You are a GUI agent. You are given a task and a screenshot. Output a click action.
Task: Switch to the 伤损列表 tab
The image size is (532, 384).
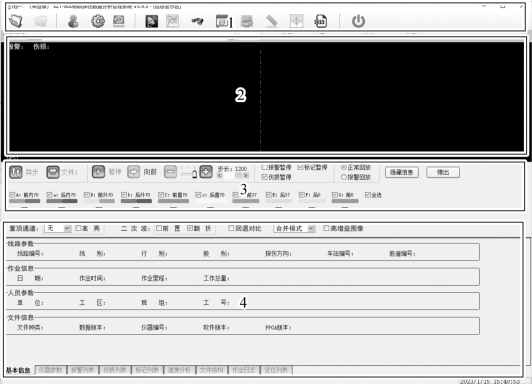(115, 370)
